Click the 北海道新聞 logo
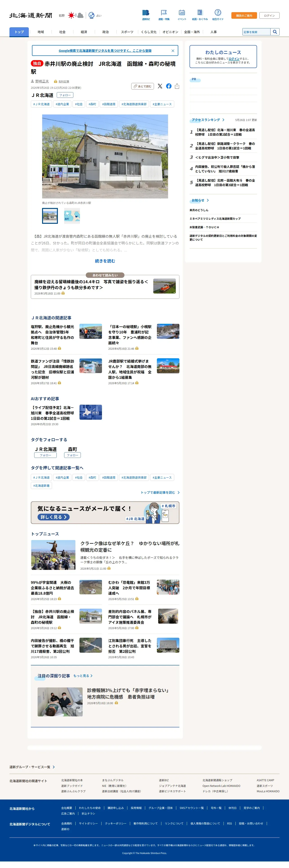This screenshot has height=868, width=289. pos(31,16)
